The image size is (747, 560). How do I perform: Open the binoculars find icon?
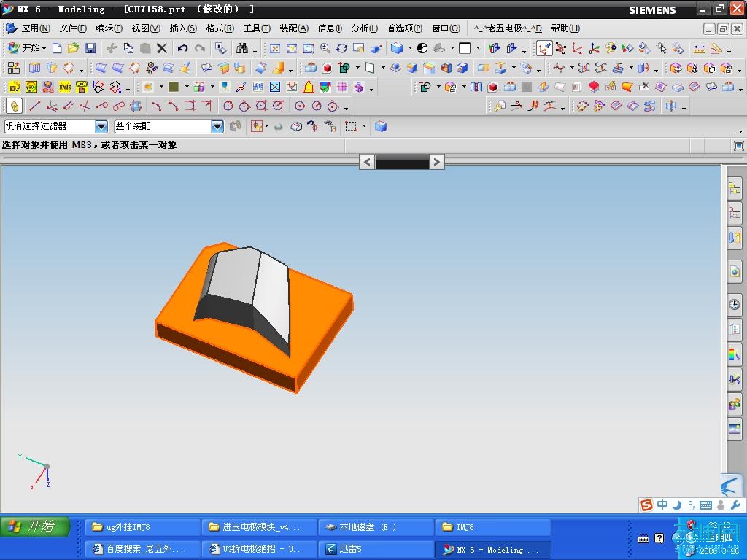click(242, 48)
